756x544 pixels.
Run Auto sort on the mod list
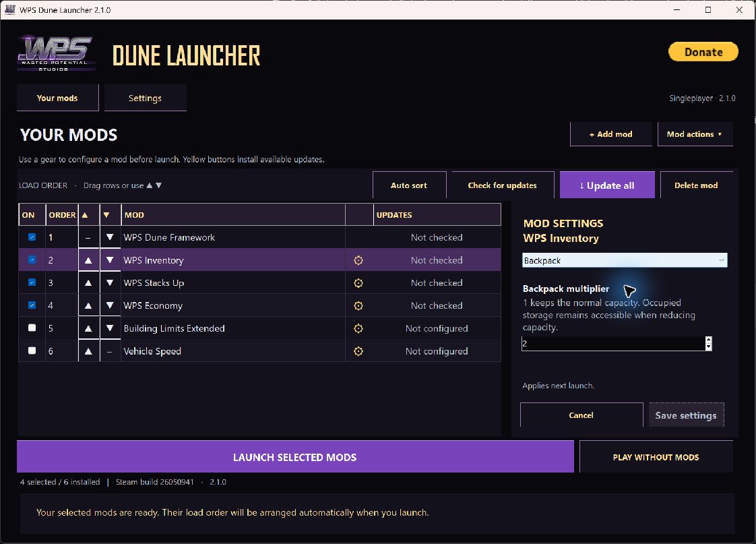point(409,185)
